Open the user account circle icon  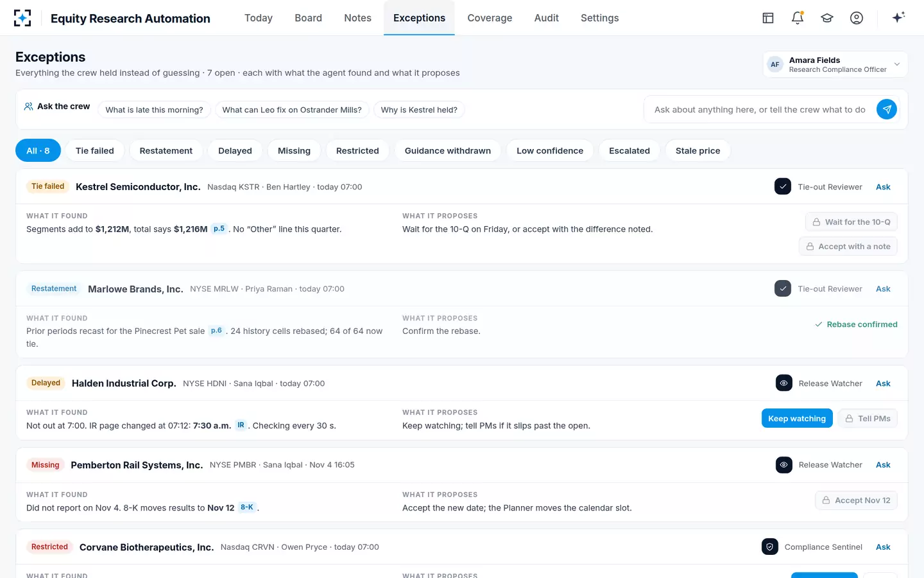857,18
